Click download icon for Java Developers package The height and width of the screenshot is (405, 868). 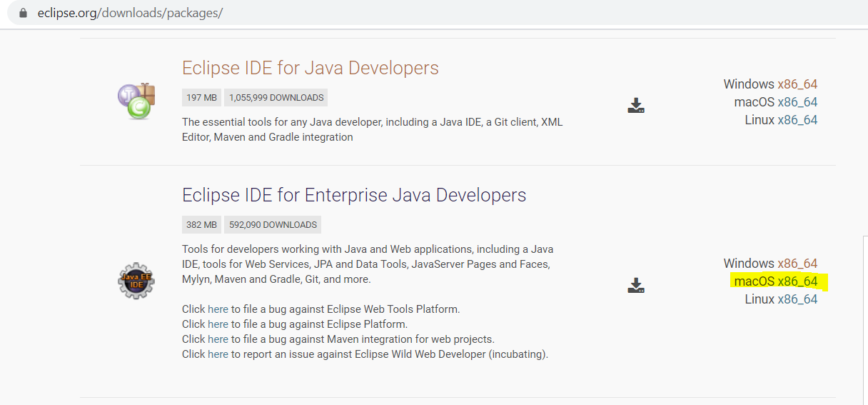[x=636, y=106]
